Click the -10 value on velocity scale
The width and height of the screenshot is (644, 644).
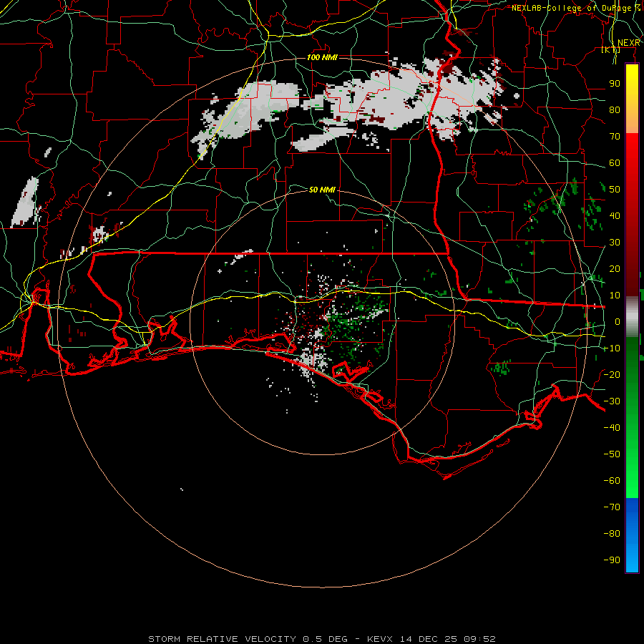tap(612, 348)
